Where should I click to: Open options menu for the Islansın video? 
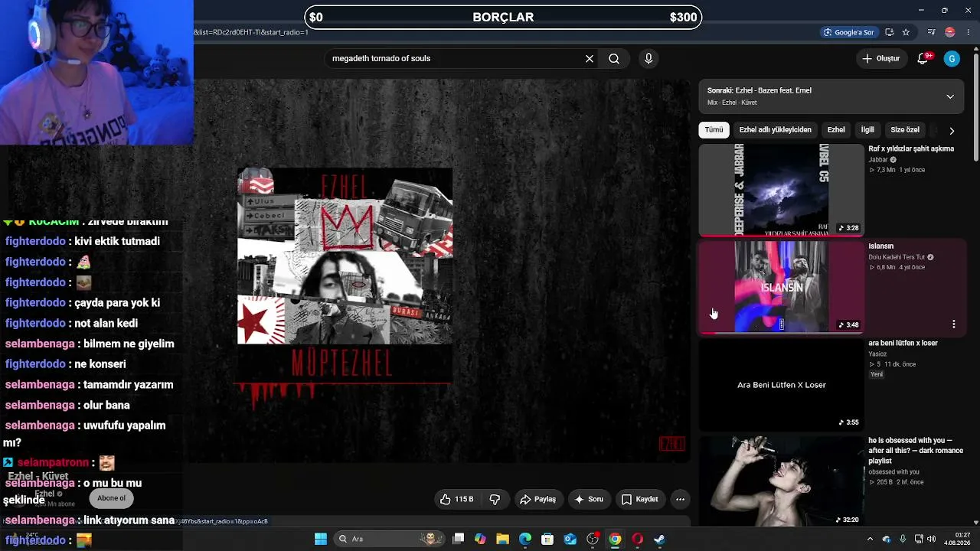click(953, 324)
